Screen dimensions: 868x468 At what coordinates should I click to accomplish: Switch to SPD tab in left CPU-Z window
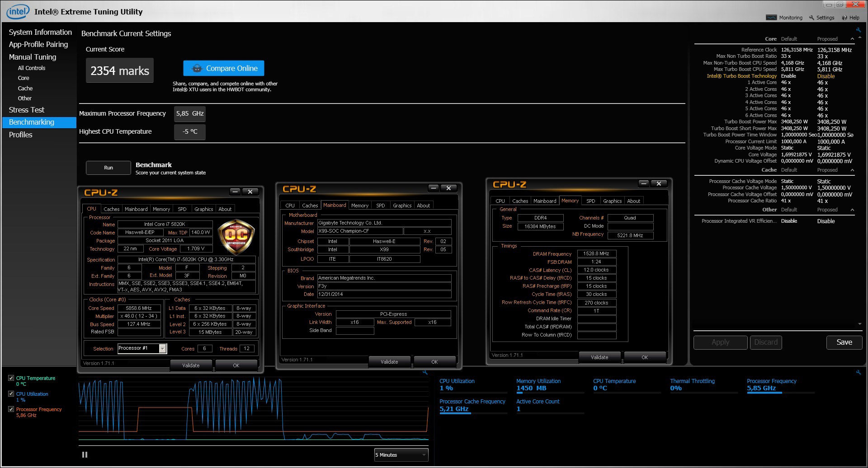182,209
